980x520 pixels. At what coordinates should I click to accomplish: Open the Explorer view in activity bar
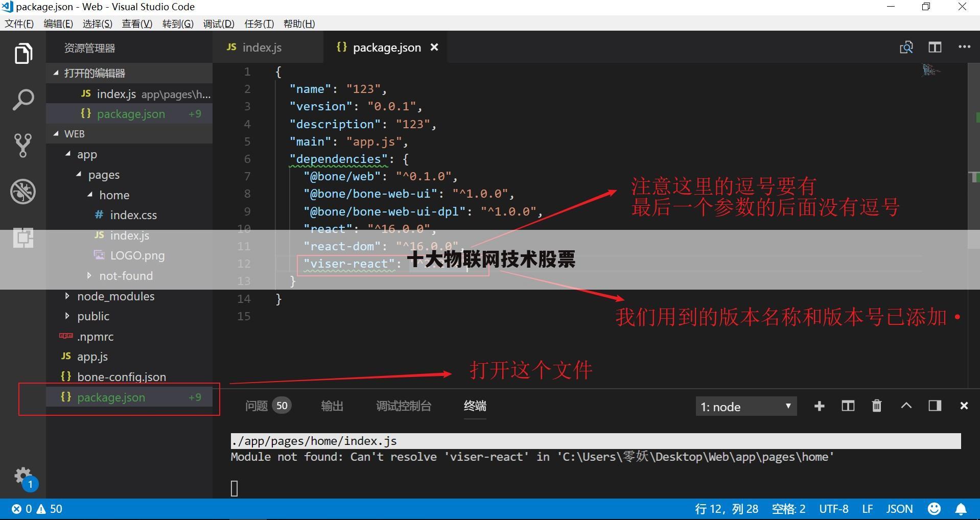(23, 54)
